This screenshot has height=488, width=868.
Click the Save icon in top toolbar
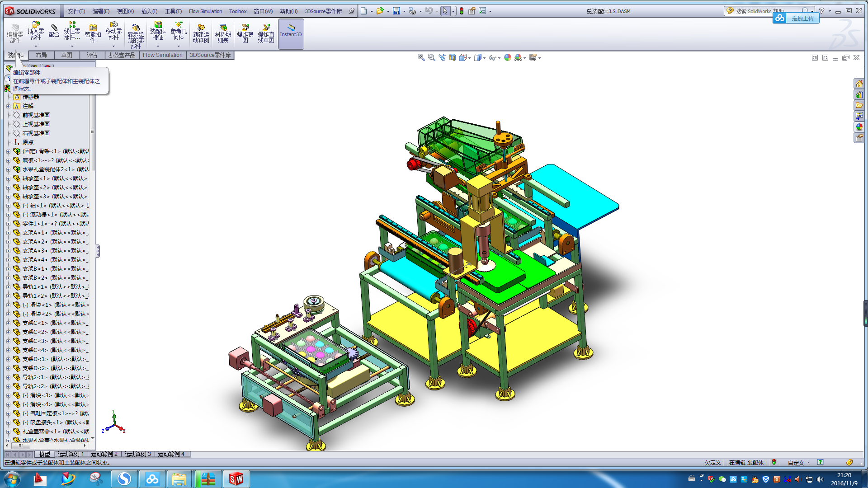click(396, 11)
